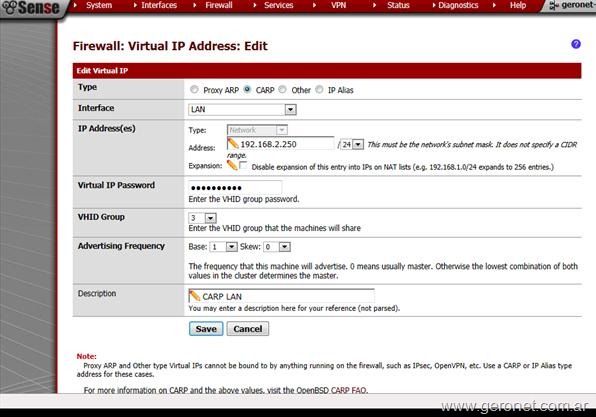This screenshot has width=596, height=417.
Task: Expand the /24 subnet mask dropdown
Action: coord(352,144)
